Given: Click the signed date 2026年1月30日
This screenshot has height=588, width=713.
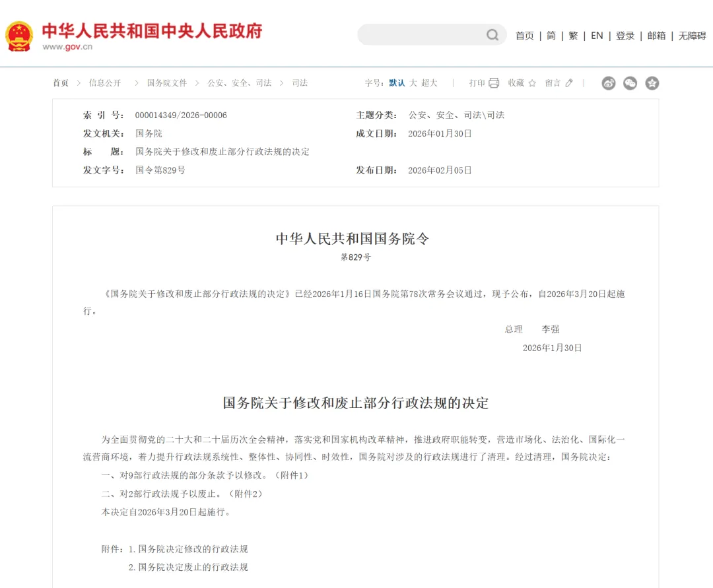Looking at the screenshot, I should tap(552, 348).
